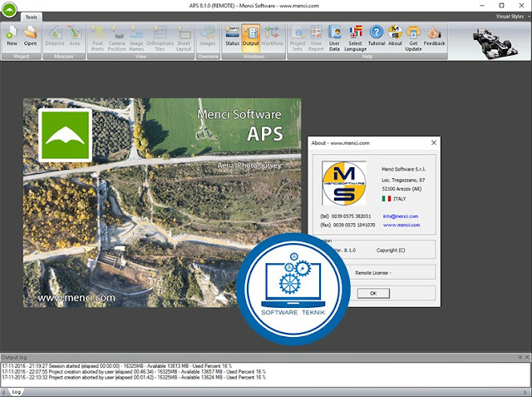
Task: Open the Images overview
Action: 208,36
